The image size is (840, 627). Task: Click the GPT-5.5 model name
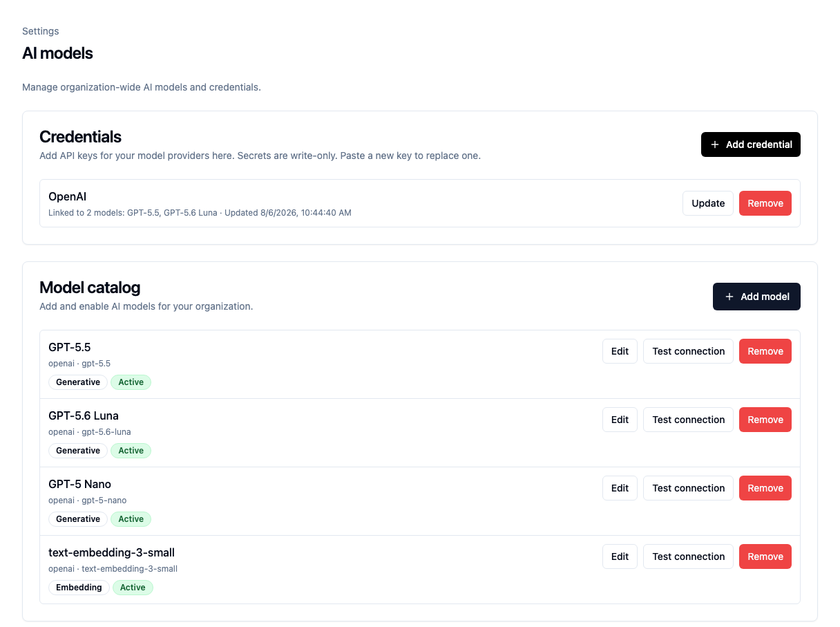coord(69,347)
